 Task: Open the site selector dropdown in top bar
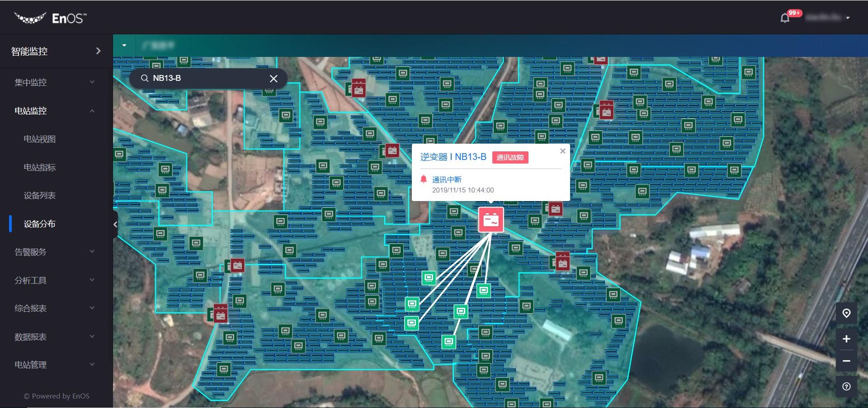click(124, 45)
